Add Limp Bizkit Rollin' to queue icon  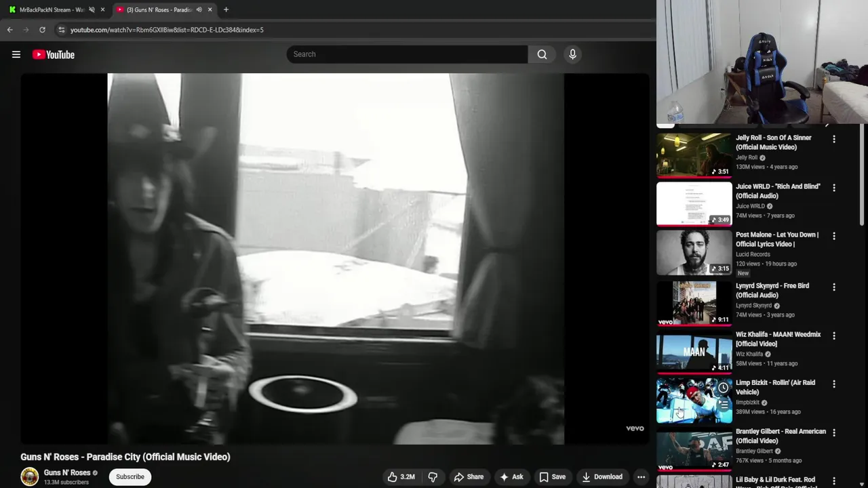pos(724,405)
